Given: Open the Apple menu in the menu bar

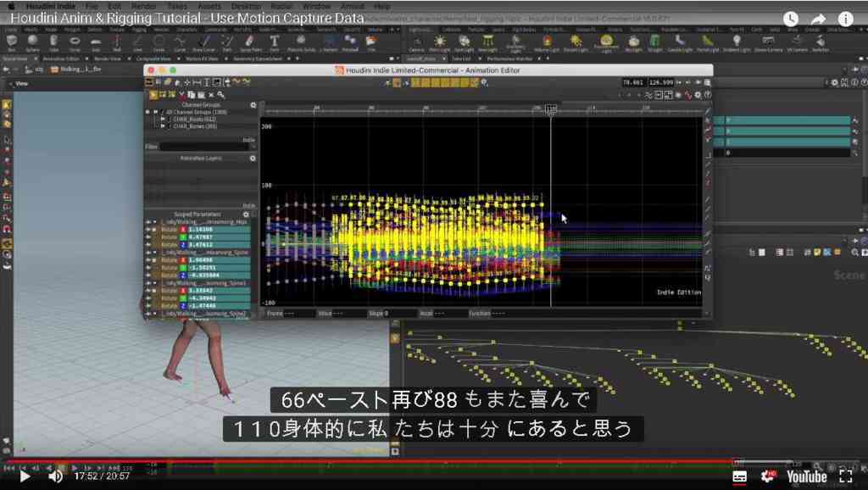Looking at the screenshot, I should (12, 6).
